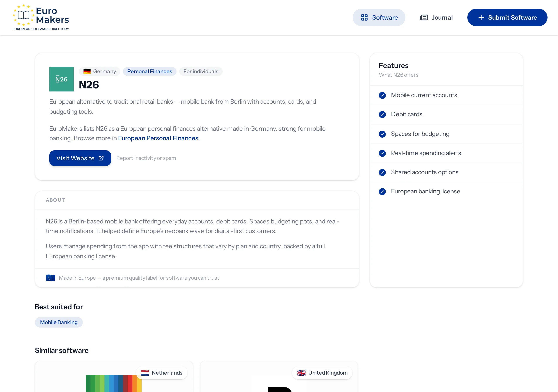Click 'Spaces for budgeting' feature text
This screenshot has width=558, height=392.
tap(420, 134)
